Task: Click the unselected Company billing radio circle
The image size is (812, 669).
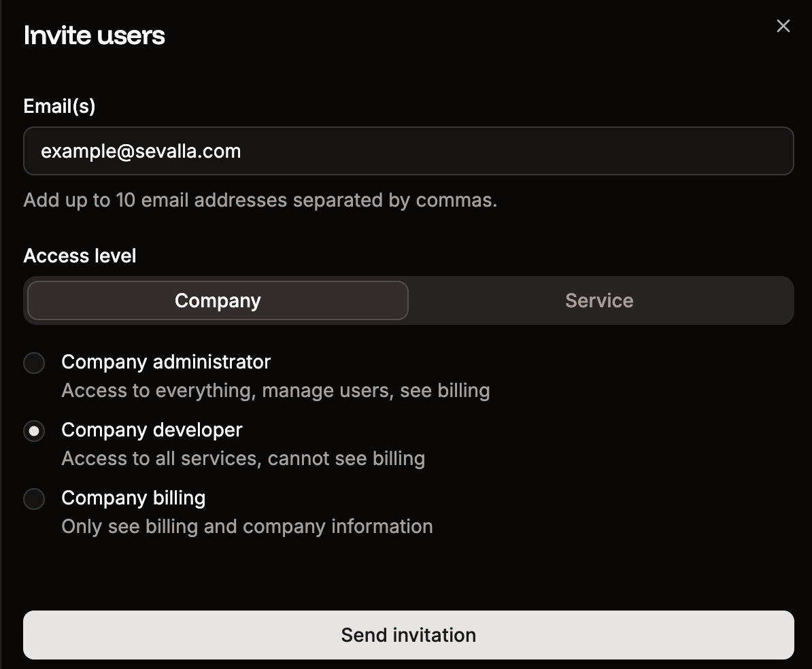Action: (x=34, y=499)
